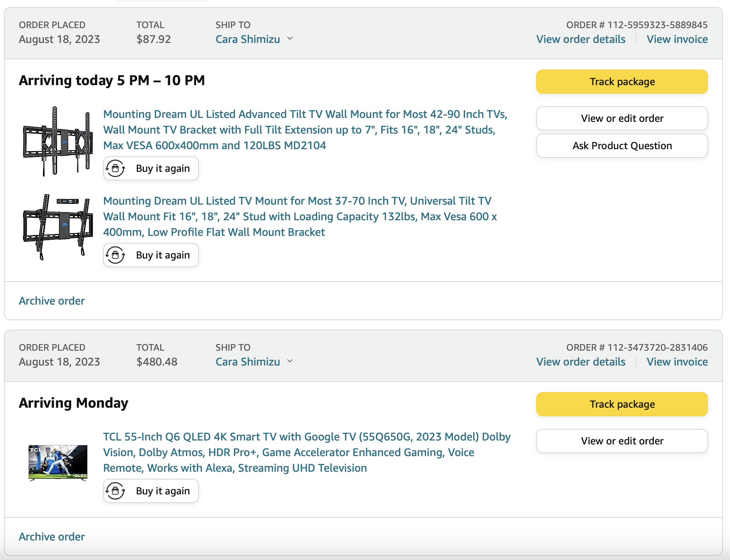
Task: Open Cara Shimizu address on $87.92 order
Action: (248, 39)
